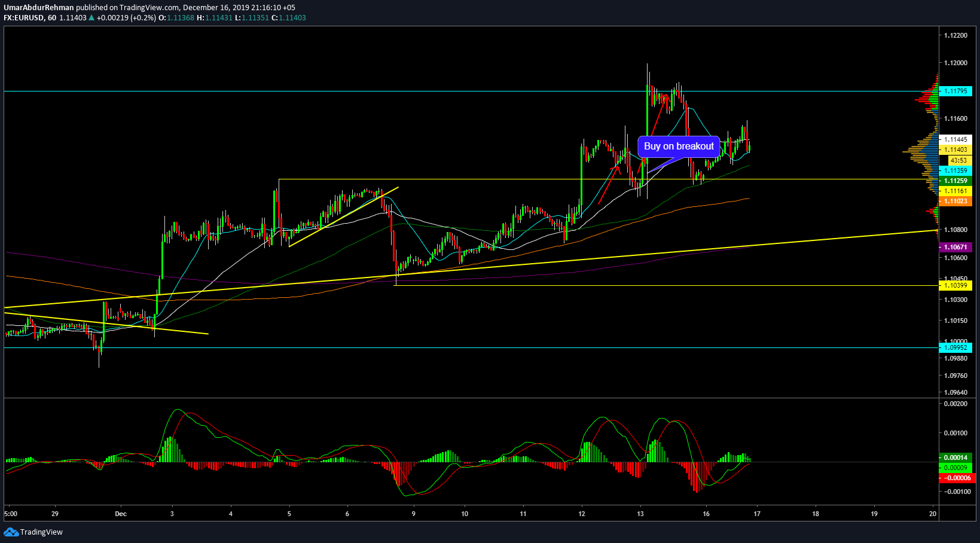Viewport: 980px width, 543px height.
Task: Click the TradingView cloud logo icon
Action: pos(11,532)
